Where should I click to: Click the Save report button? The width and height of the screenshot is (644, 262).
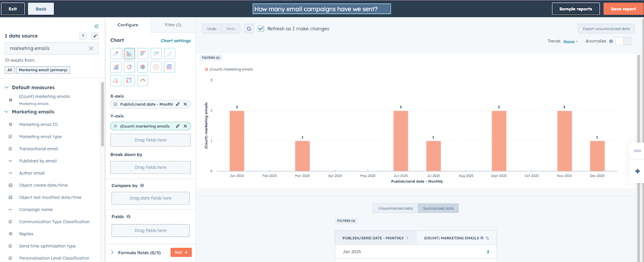[x=623, y=9]
